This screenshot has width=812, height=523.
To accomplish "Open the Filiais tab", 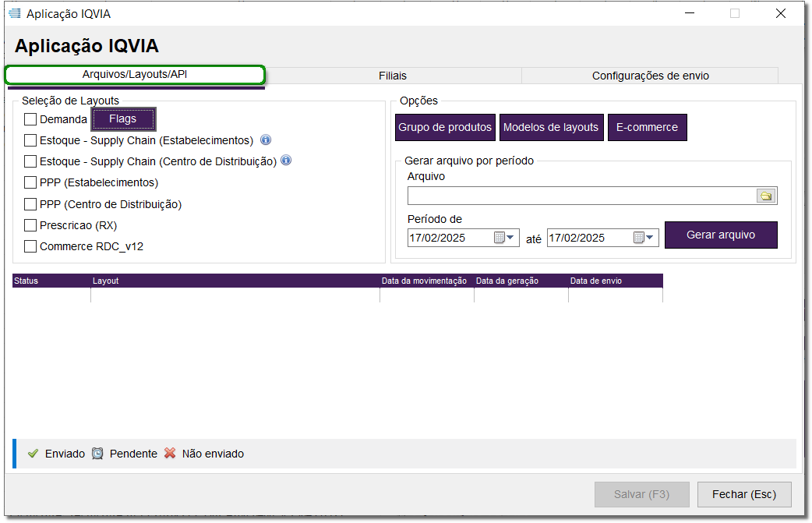I will point(393,76).
